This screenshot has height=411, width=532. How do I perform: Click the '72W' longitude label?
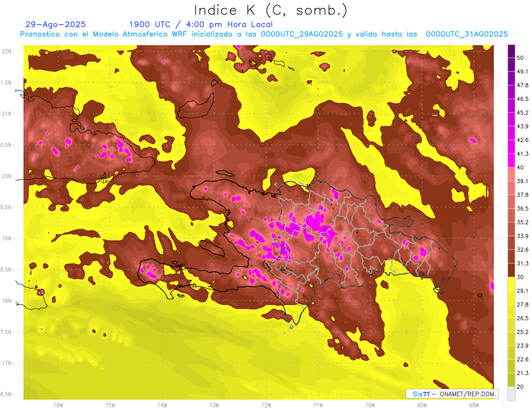coord(266,405)
